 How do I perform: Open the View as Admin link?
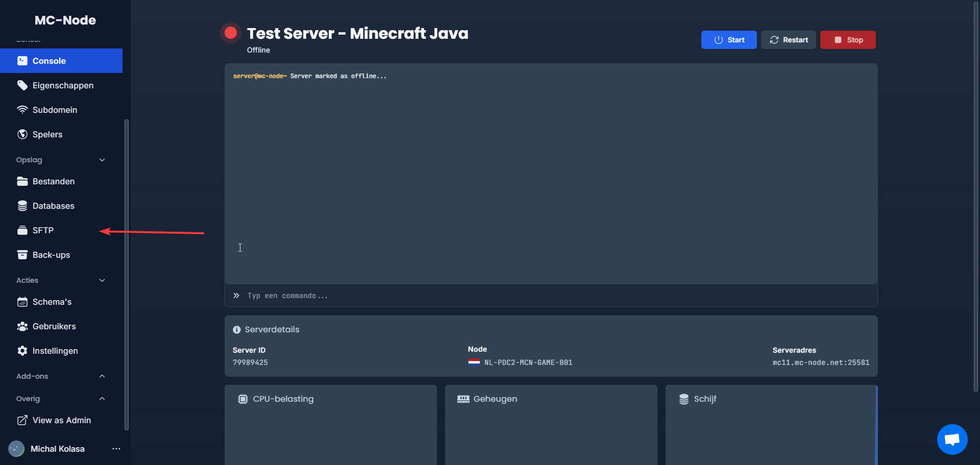click(x=61, y=420)
